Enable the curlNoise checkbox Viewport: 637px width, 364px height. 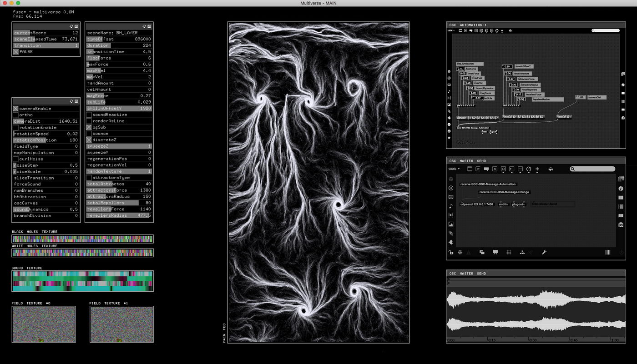(x=16, y=159)
